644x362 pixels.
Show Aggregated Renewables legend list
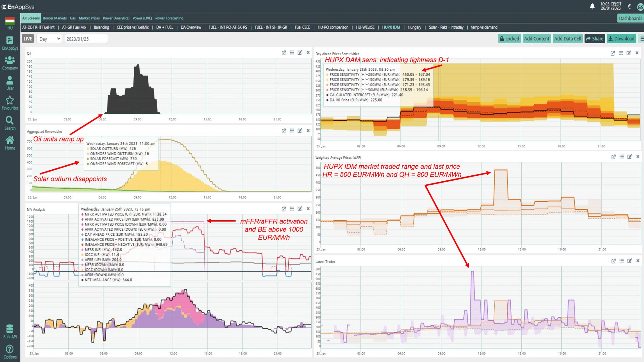click(x=292, y=131)
